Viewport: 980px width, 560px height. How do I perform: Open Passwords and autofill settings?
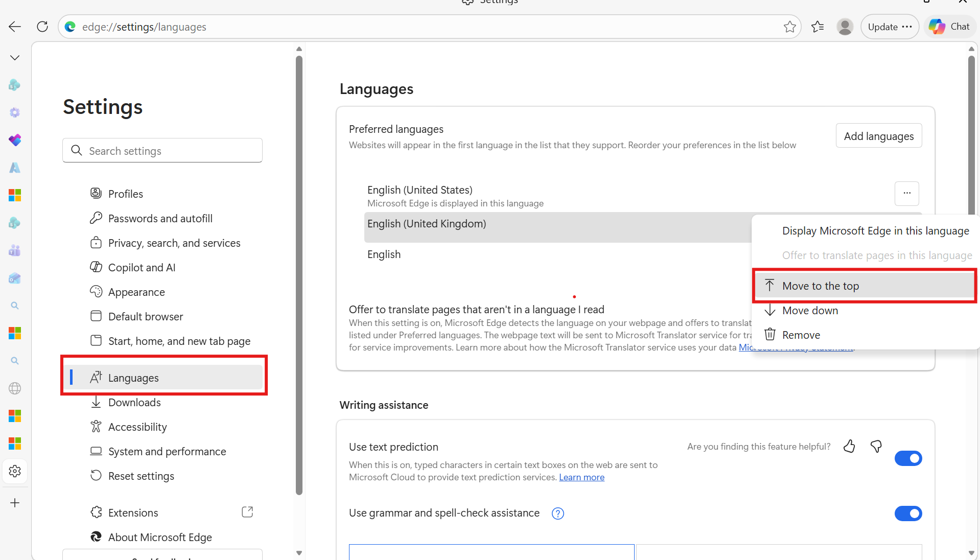162,218
